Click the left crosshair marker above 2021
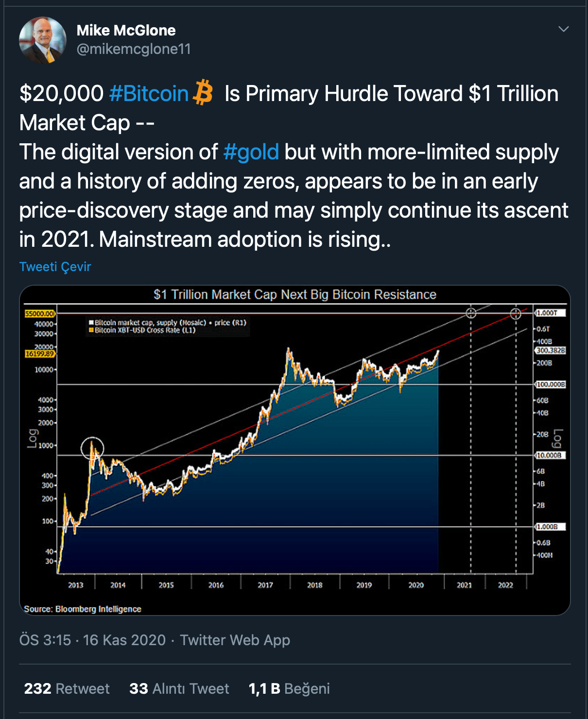588x719 pixels. point(471,313)
